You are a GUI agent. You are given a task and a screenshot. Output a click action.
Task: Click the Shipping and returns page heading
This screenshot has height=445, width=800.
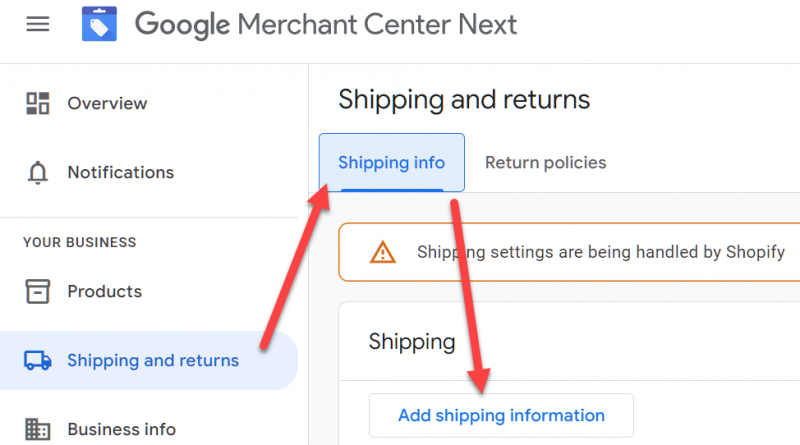tap(464, 100)
